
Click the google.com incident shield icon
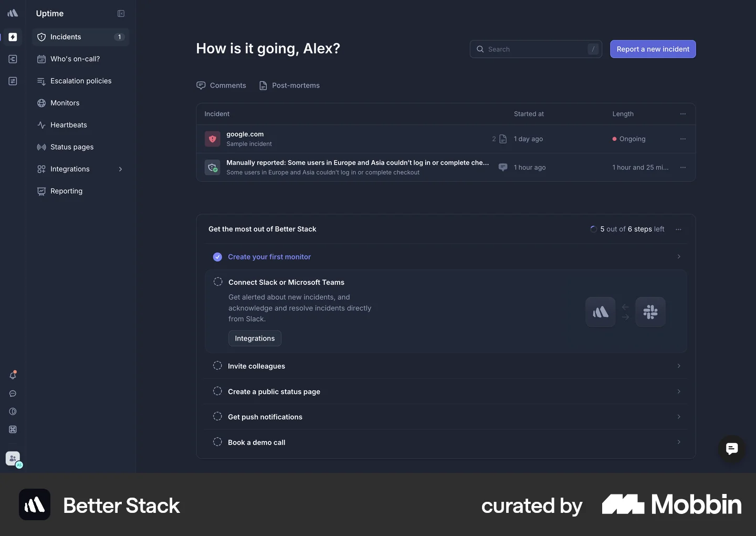[x=212, y=139]
